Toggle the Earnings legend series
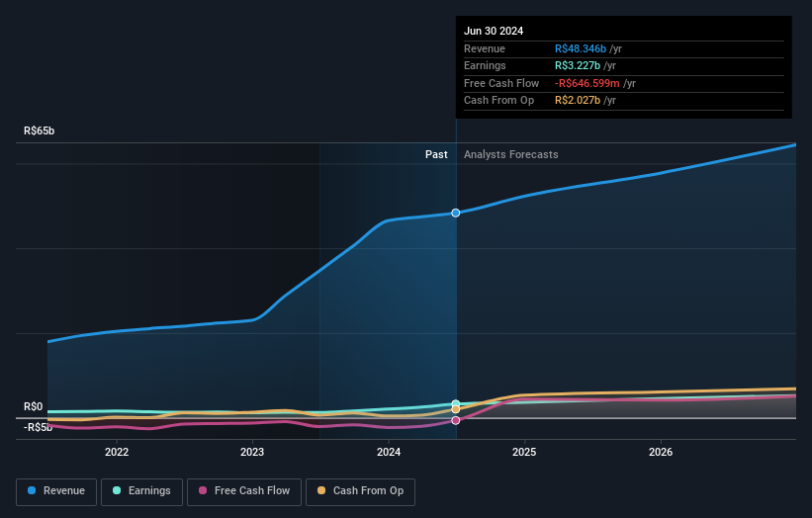This screenshot has width=812, height=518. tap(141, 491)
